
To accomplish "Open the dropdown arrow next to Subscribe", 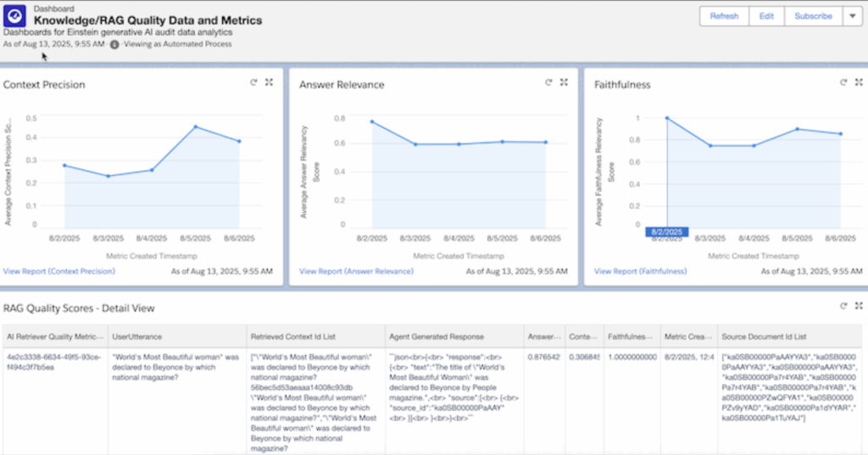I will [852, 16].
